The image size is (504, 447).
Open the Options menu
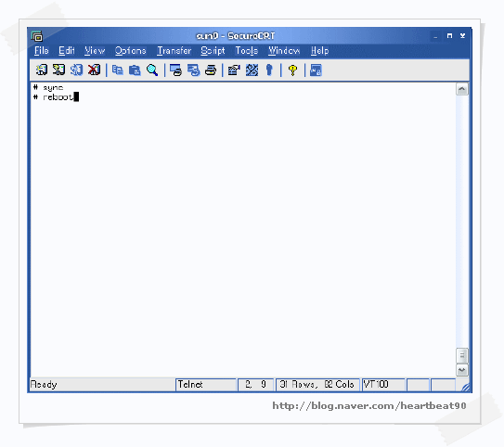coord(131,51)
